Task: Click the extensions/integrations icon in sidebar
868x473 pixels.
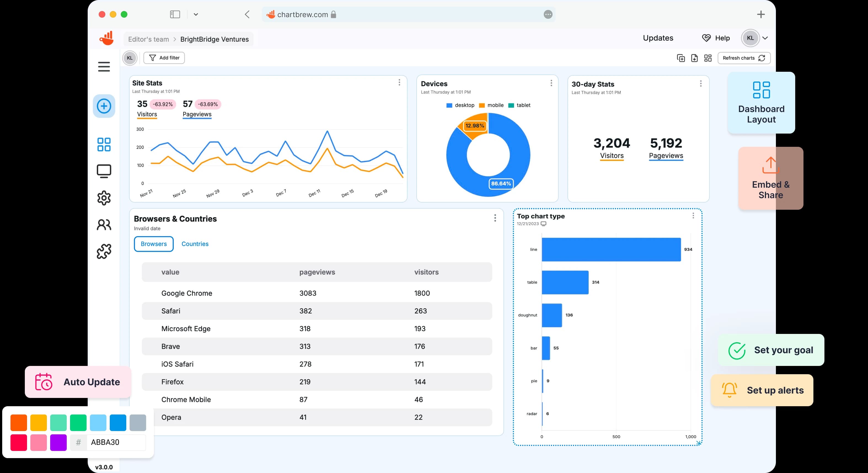Action: click(x=104, y=252)
